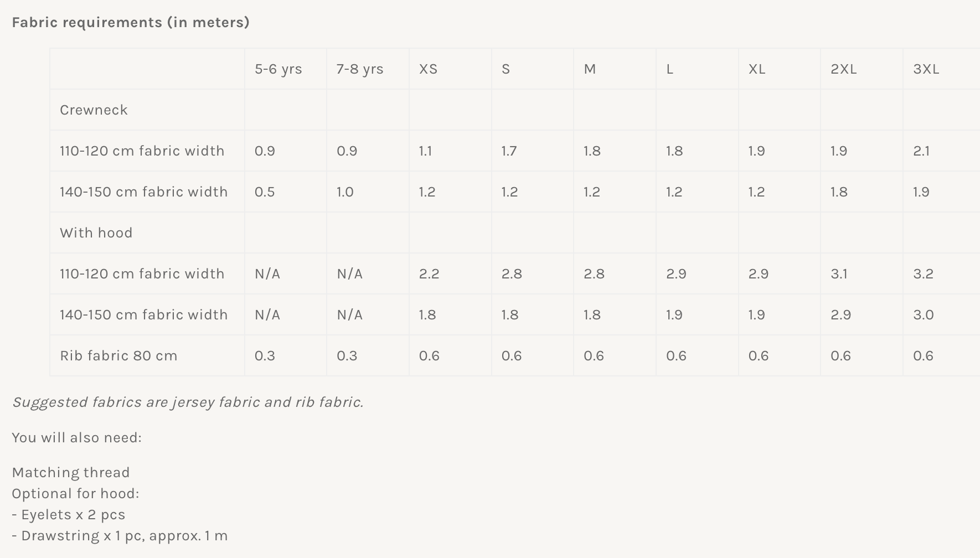Click the "7-8 yrs" column header

360,69
